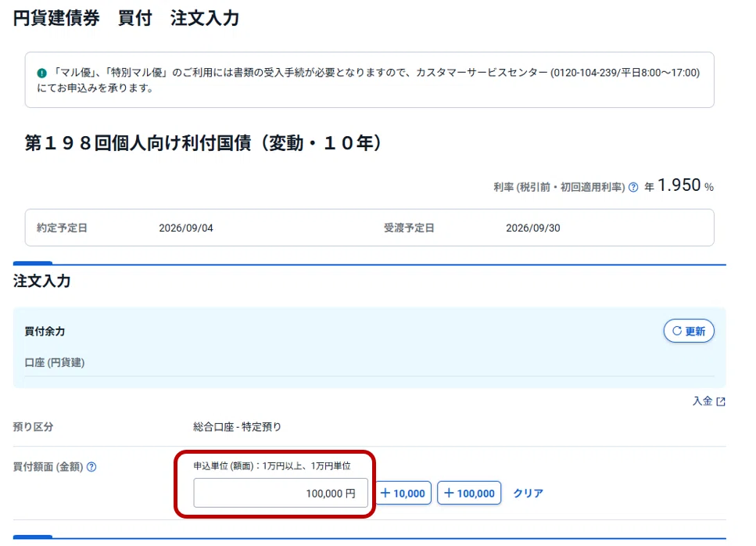Click the 申込単位 (額面) hint text
Image resolution: width=756 pixels, height=546 pixels.
point(272,466)
